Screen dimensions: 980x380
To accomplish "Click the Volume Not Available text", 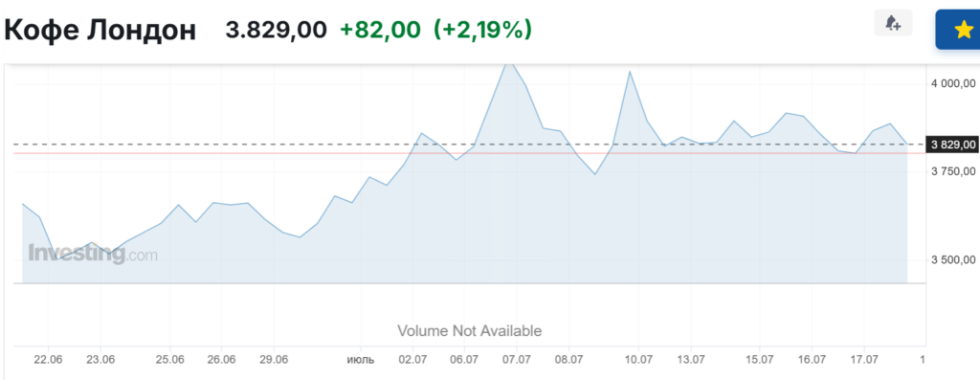I will point(469,330).
